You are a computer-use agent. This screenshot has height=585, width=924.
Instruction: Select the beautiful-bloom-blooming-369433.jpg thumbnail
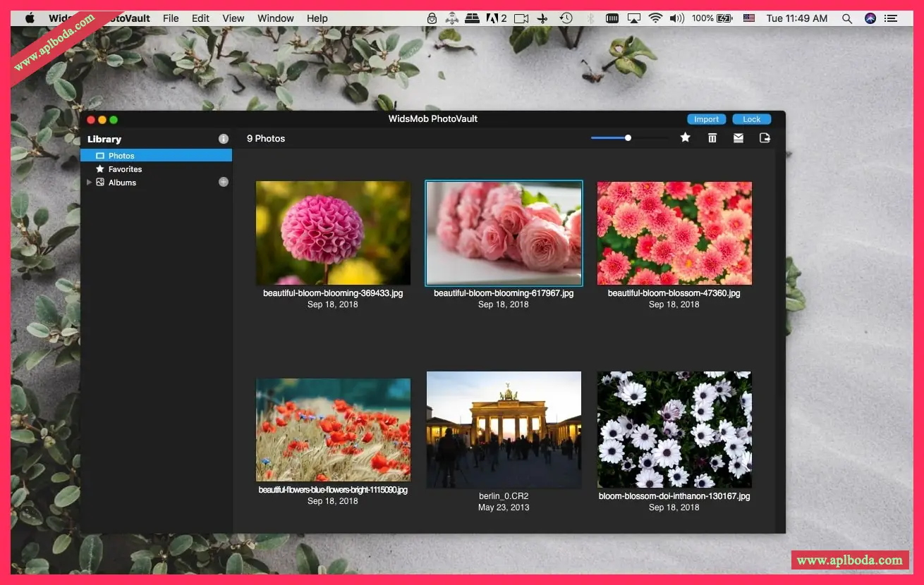[333, 233]
